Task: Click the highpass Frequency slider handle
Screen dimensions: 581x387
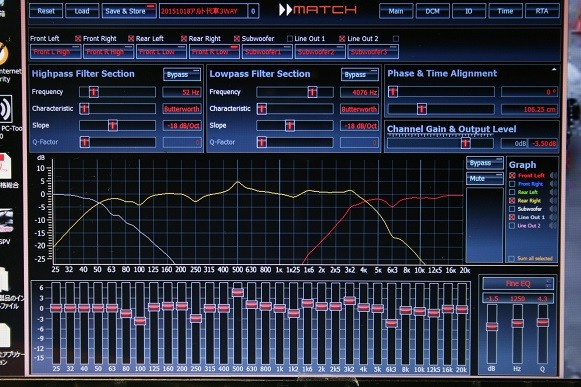Action: 94,92
